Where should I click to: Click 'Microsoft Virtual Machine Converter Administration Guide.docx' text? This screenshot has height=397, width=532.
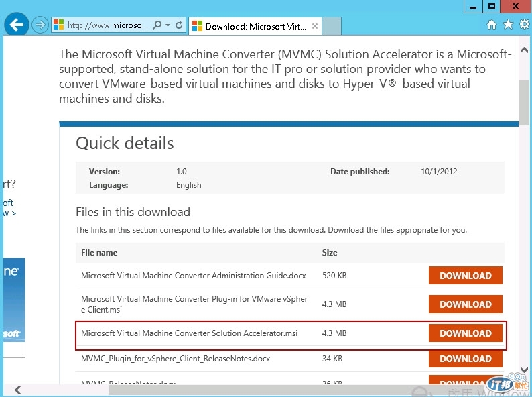click(x=194, y=276)
